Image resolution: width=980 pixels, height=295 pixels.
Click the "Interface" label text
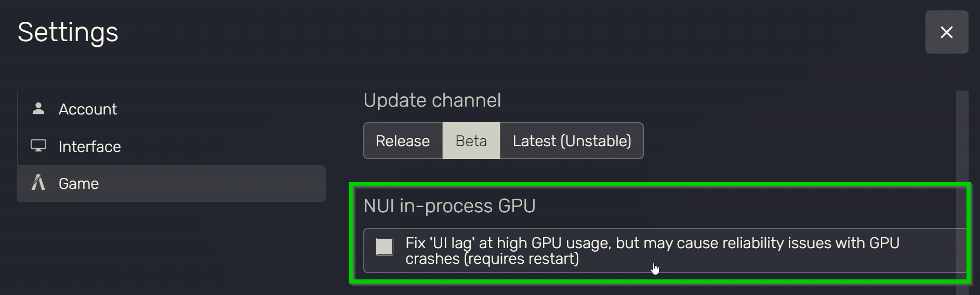pyautogui.click(x=89, y=147)
